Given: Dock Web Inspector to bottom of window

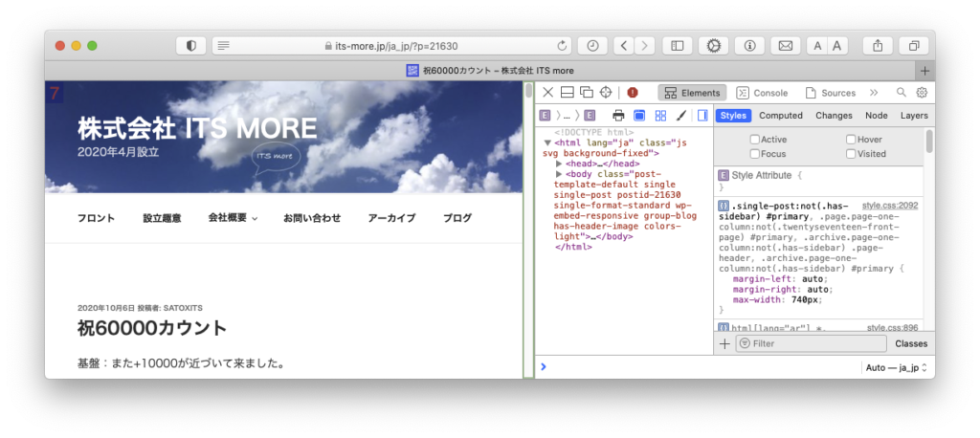Looking at the screenshot, I should [x=568, y=93].
